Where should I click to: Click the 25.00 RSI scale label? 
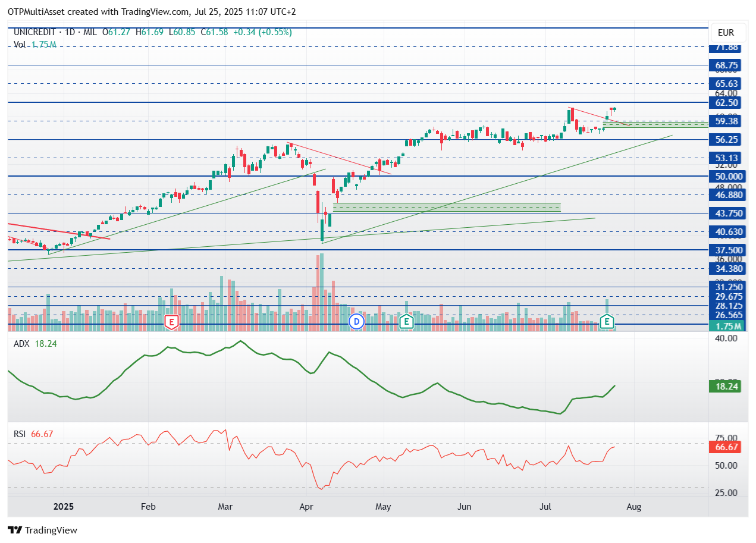pos(725,492)
